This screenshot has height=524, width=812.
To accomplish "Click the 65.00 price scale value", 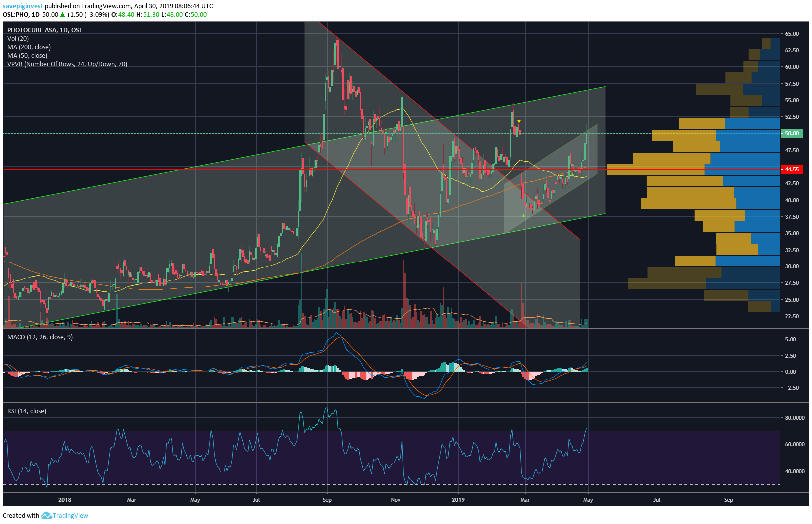I will tap(792, 34).
